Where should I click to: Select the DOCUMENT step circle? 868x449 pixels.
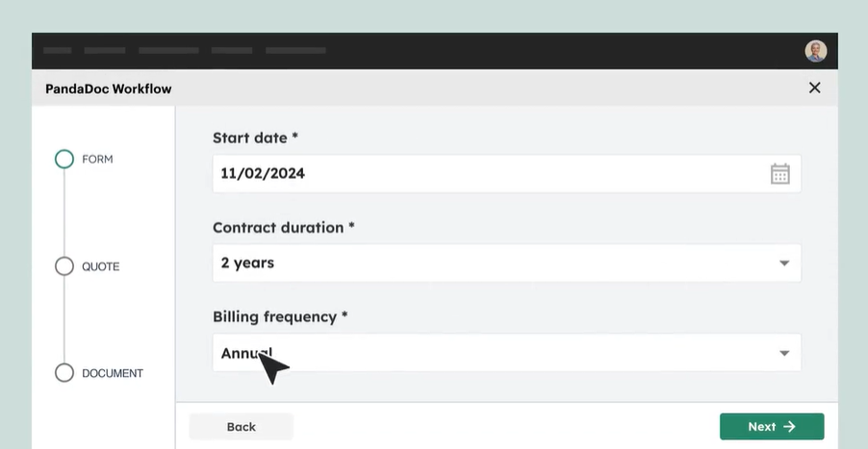64,373
